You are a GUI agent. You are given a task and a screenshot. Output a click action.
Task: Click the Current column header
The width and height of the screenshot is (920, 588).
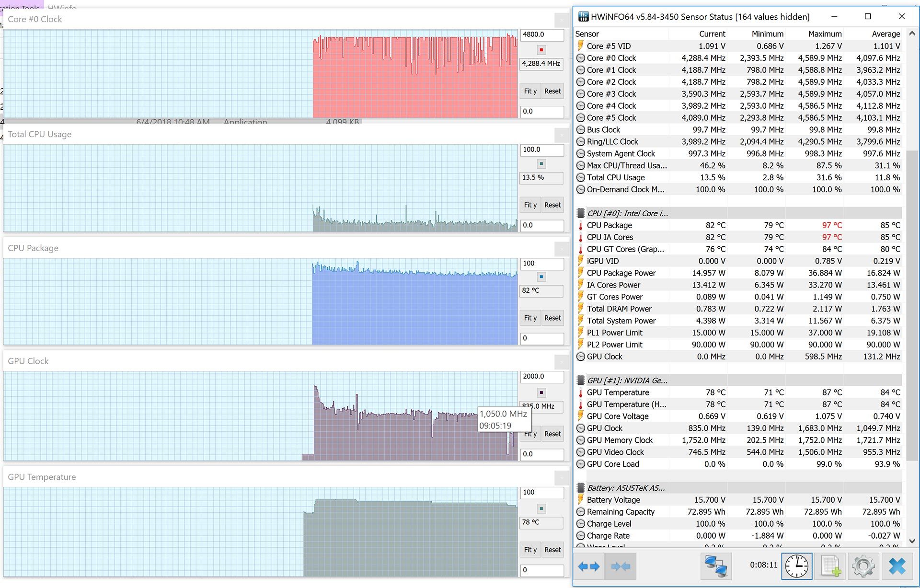[698, 34]
